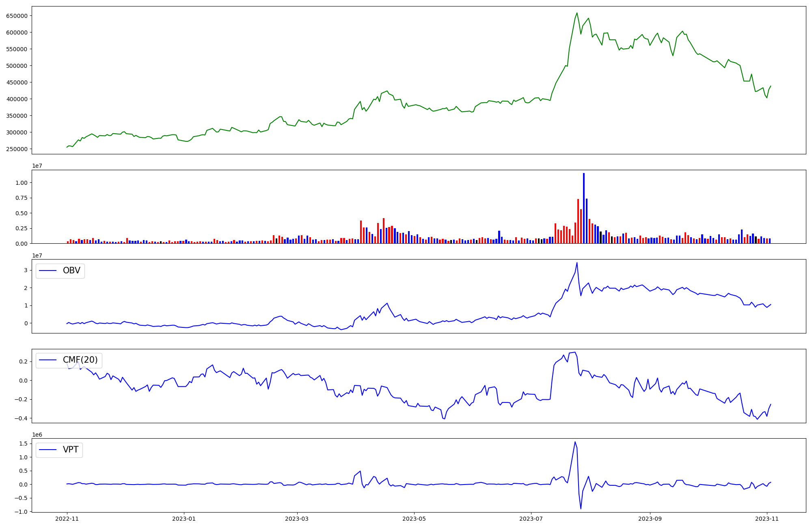Click the CMF(20) legend label
This screenshot has height=528, width=812.
[x=80, y=360]
